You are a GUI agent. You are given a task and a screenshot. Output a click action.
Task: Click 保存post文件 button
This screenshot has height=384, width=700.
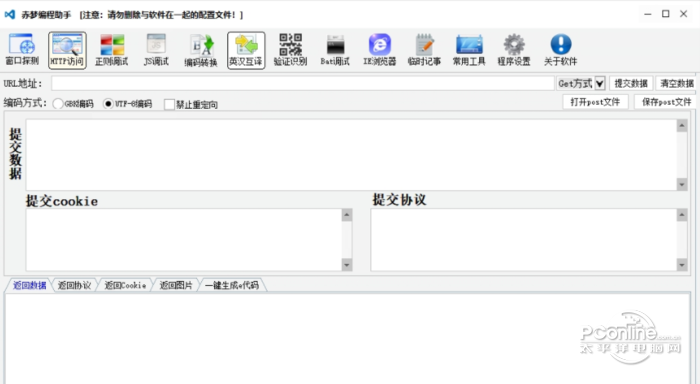point(666,102)
